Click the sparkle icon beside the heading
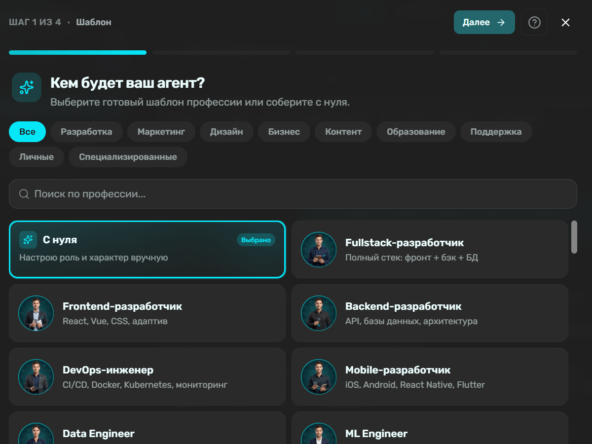592x444 pixels. [x=26, y=87]
